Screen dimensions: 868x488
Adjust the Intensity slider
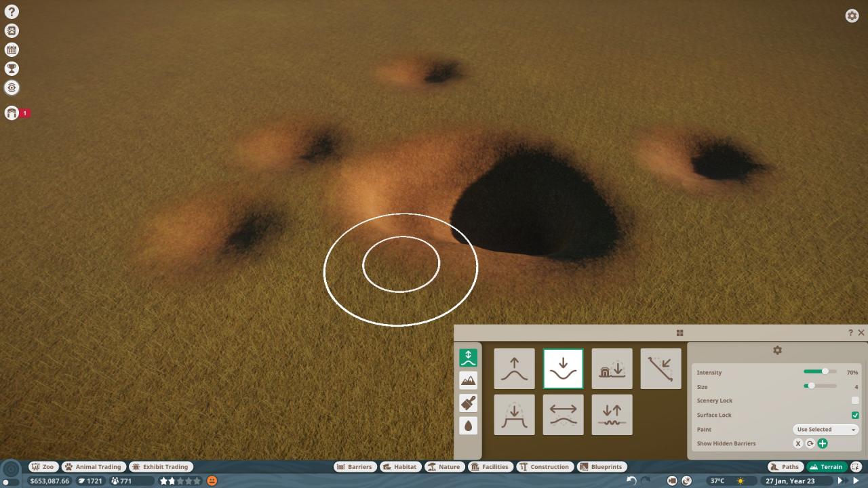click(x=825, y=371)
